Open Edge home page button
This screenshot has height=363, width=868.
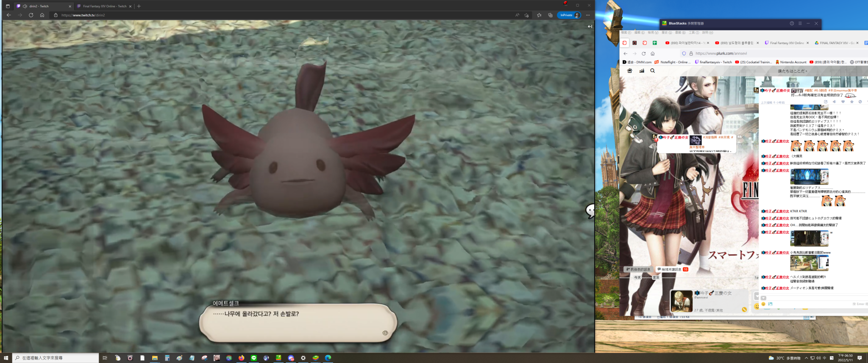[x=42, y=15]
